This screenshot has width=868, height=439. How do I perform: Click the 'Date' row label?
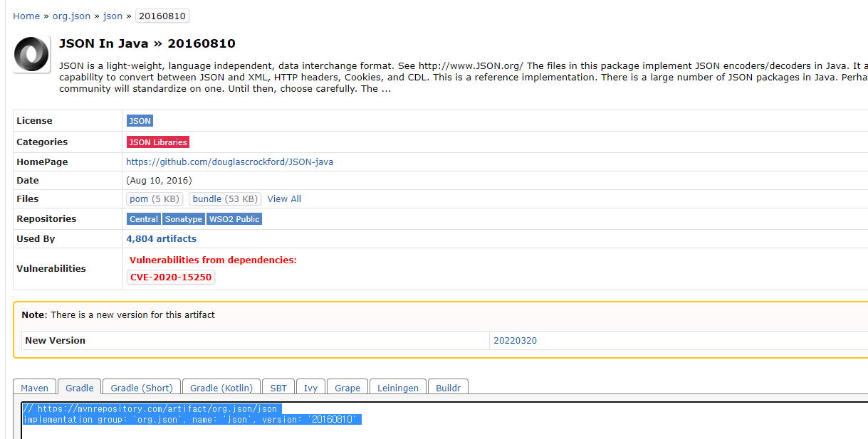tap(28, 181)
